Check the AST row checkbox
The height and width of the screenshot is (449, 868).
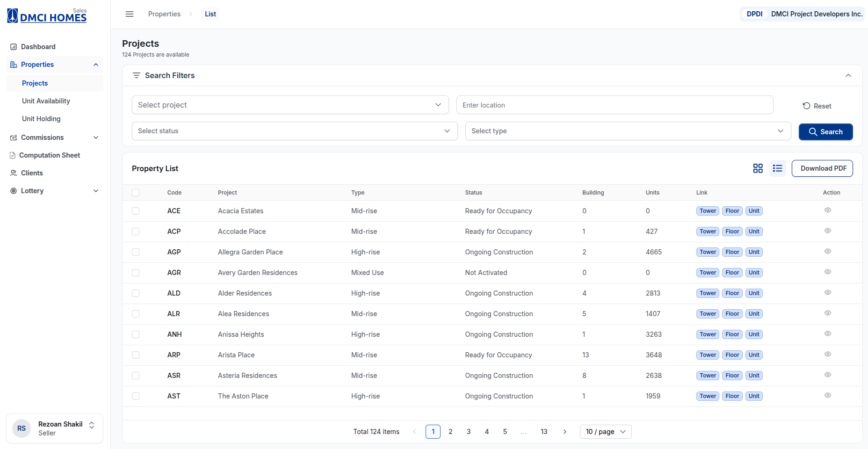point(136,396)
